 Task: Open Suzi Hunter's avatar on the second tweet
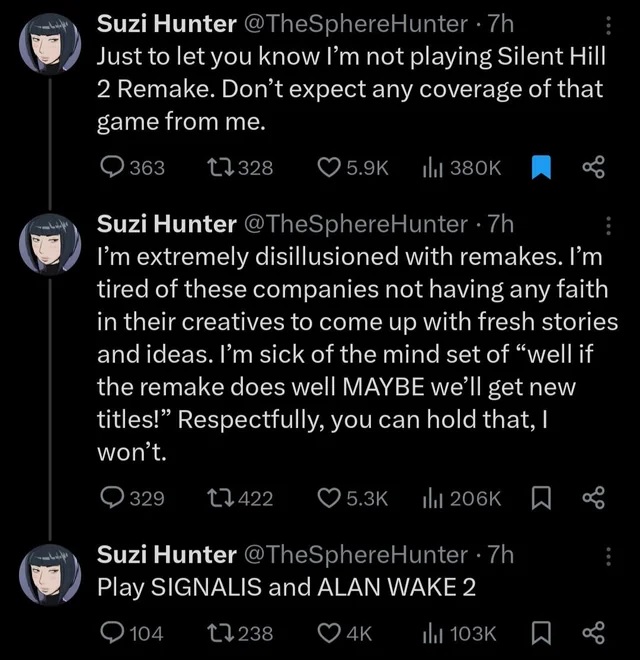49,241
